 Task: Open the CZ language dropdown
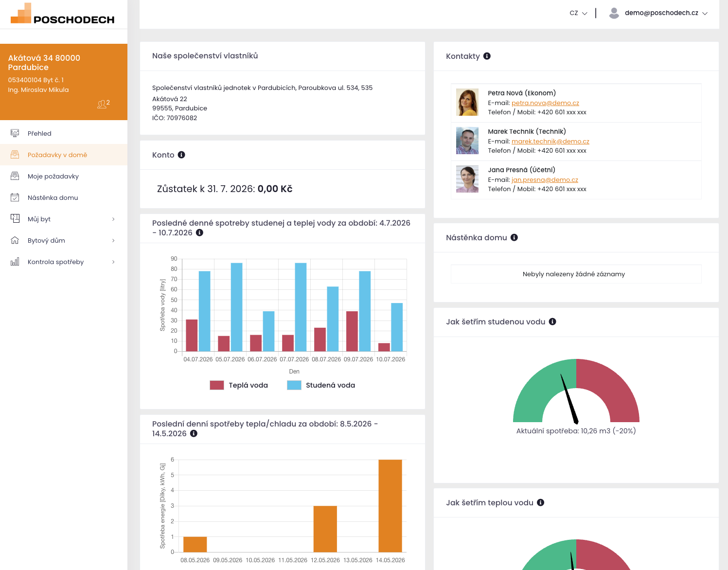pyautogui.click(x=578, y=13)
